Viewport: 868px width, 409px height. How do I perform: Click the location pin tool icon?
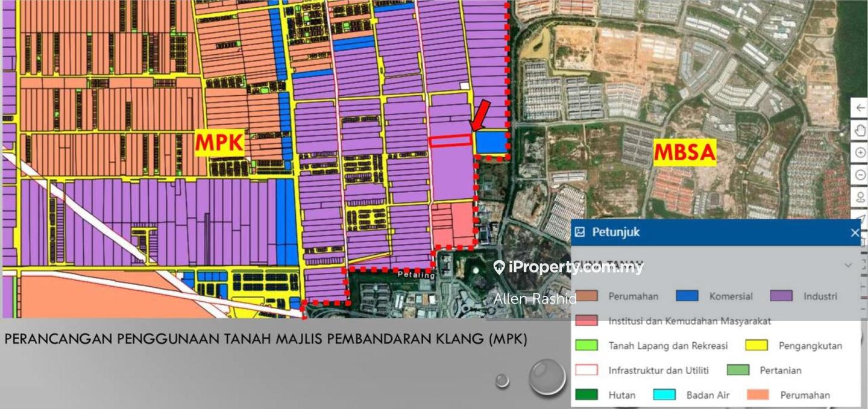860,197
